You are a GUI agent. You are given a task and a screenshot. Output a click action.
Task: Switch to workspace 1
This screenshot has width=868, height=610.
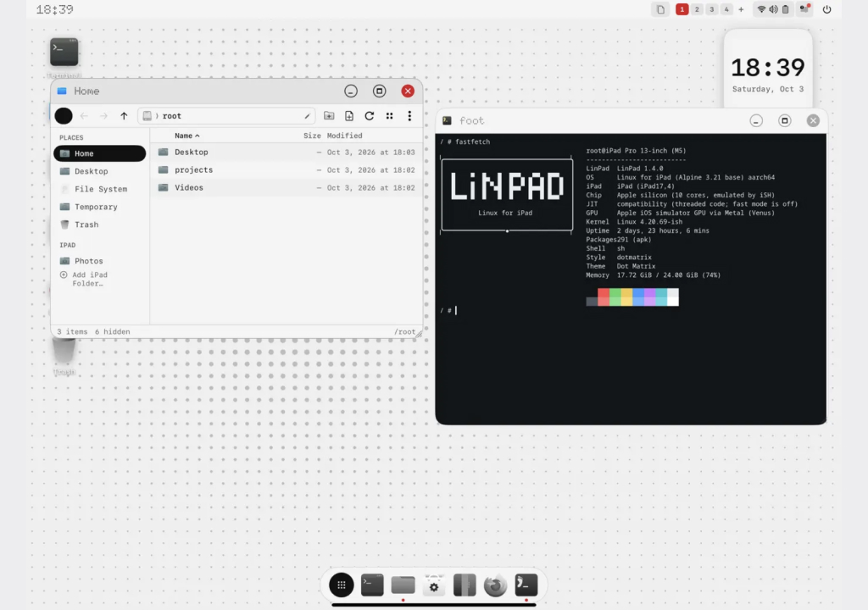tap(682, 9)
